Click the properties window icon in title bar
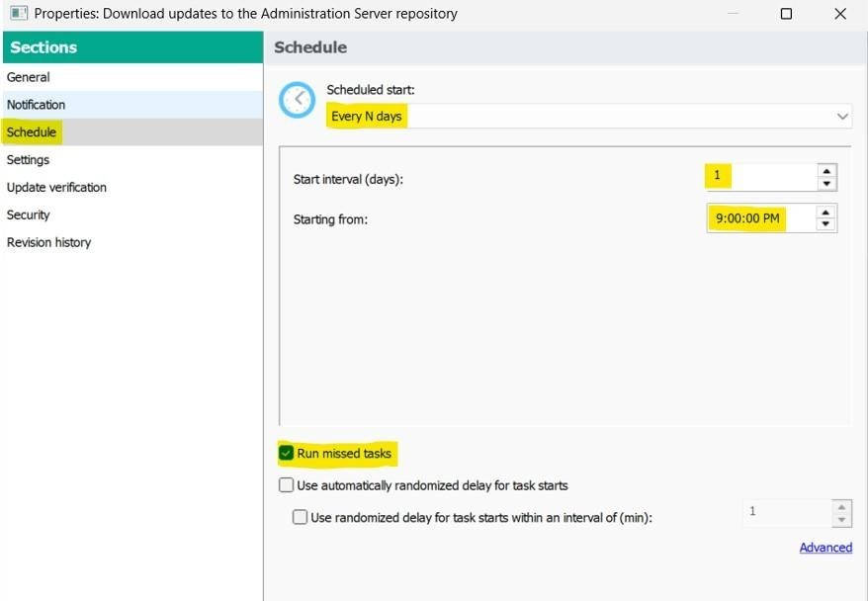 point(18,14)
